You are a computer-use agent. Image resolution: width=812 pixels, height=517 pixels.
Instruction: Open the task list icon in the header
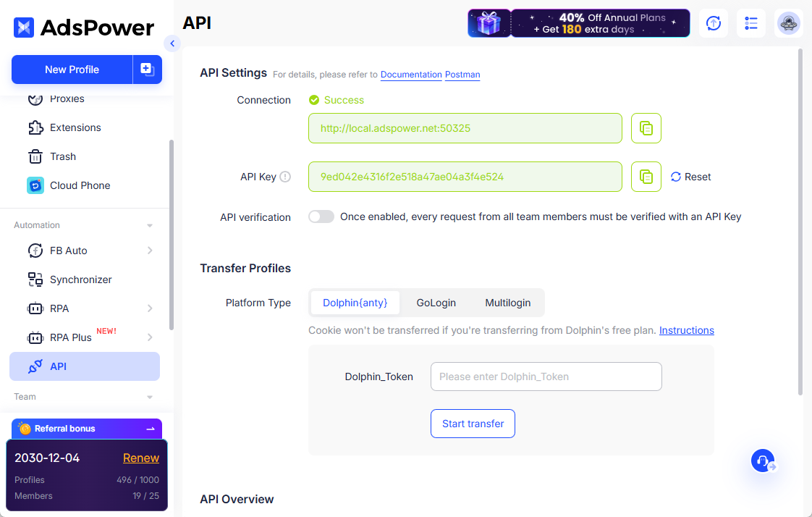coord(750,23)
